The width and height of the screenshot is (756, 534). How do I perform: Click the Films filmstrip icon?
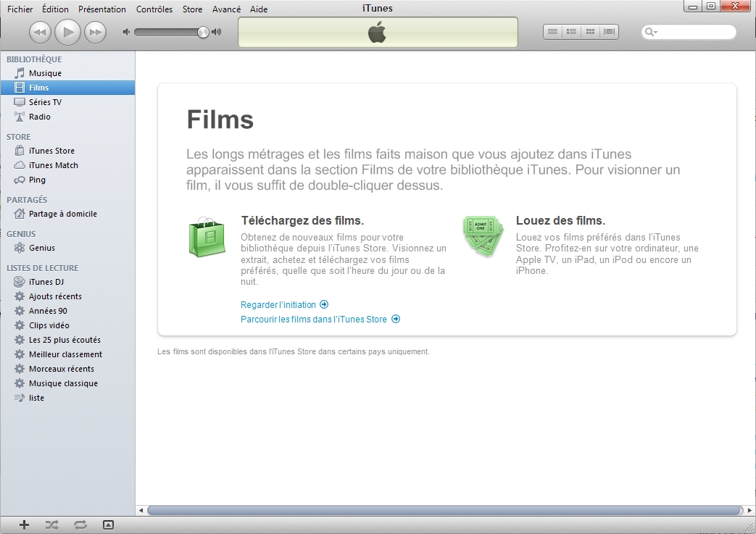(x=20, y=88)
